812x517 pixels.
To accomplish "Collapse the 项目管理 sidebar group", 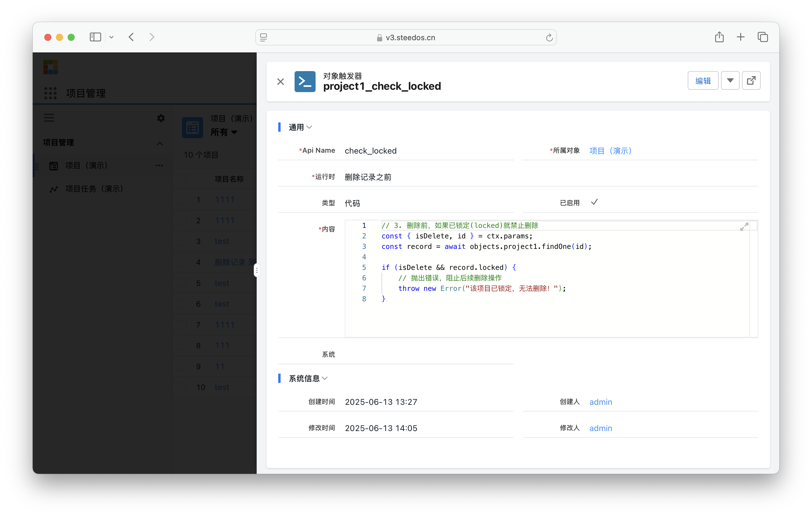I will pyautogui.click(x=160, y=144).
